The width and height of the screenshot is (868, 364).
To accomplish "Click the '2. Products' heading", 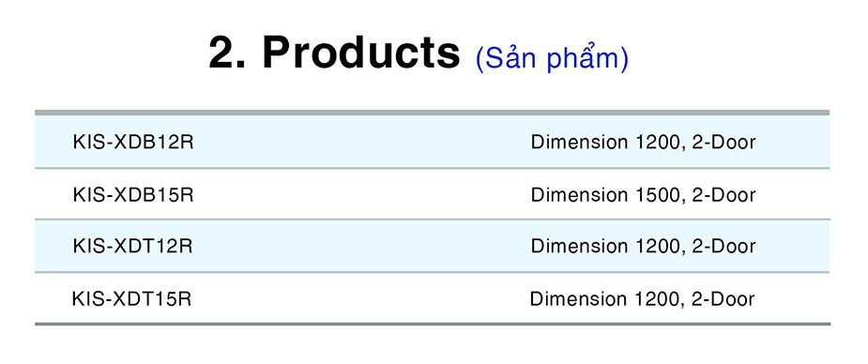I will click(x=334, y=53).
